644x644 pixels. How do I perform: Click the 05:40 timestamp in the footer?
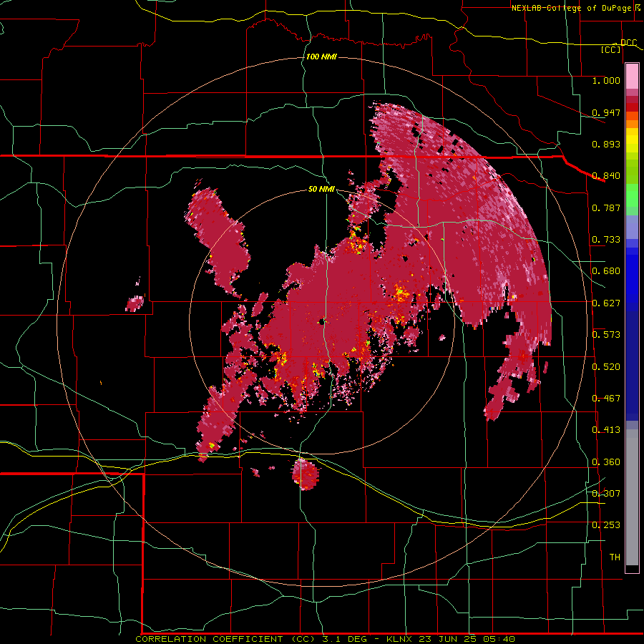click(499, 639)
